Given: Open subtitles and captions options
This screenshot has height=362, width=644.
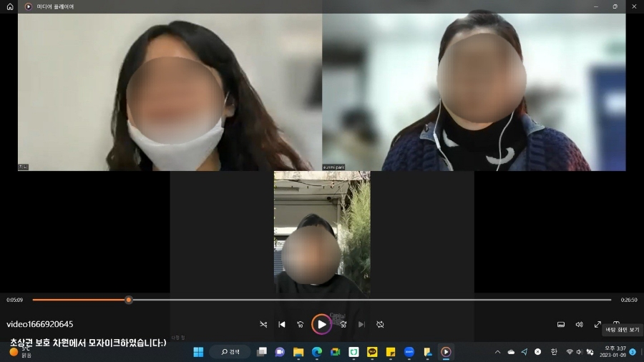Looking at the screenshot, I should click(560, 324).
